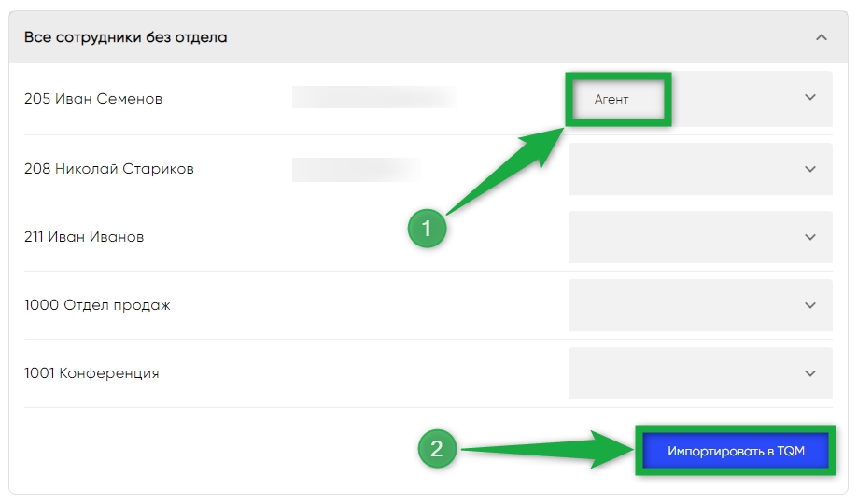Click employee name 211 Иван Иванов
This screenshot has width=857, height=504.
click(x=84, y=237)
